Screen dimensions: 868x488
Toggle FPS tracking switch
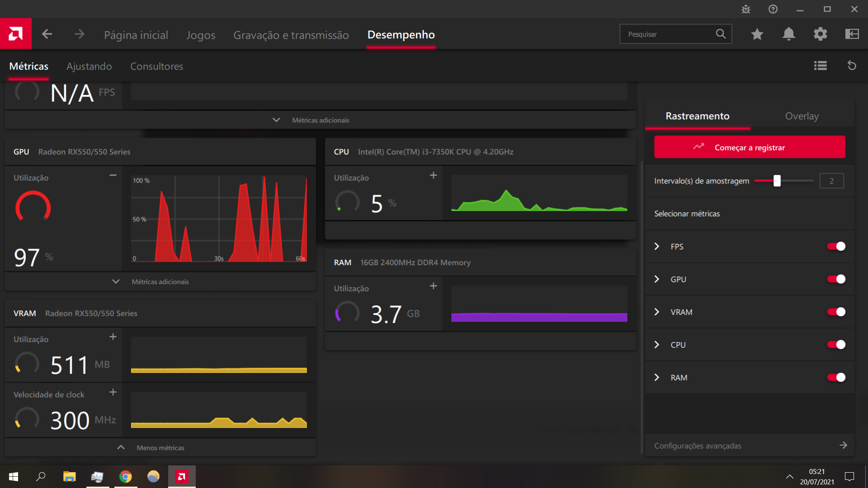click(836, 246)
